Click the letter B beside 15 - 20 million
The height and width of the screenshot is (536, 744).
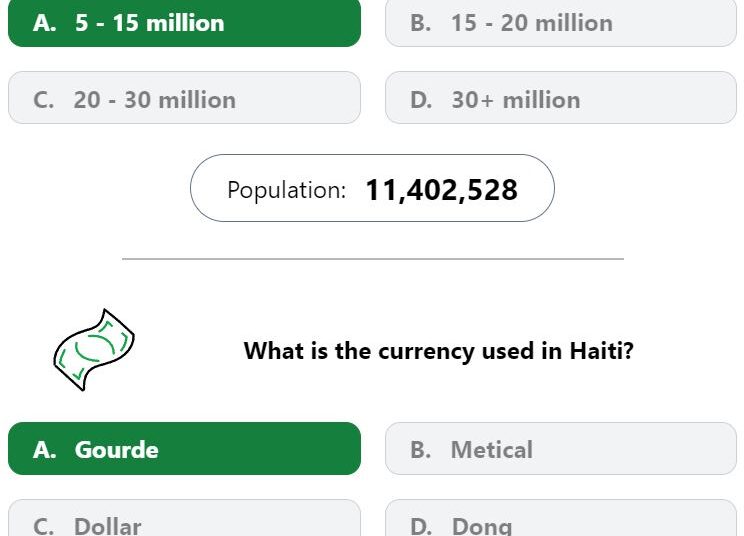(420, 23)
